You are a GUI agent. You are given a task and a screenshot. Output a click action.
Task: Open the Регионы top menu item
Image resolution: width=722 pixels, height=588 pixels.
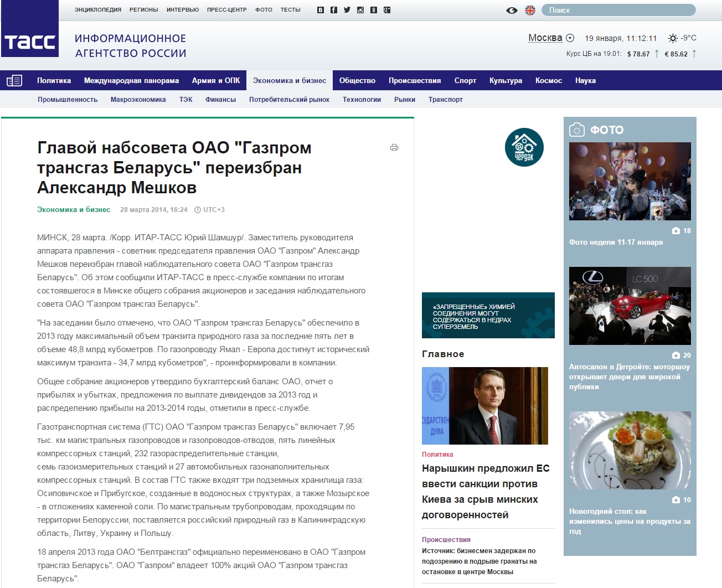point(144,10)
